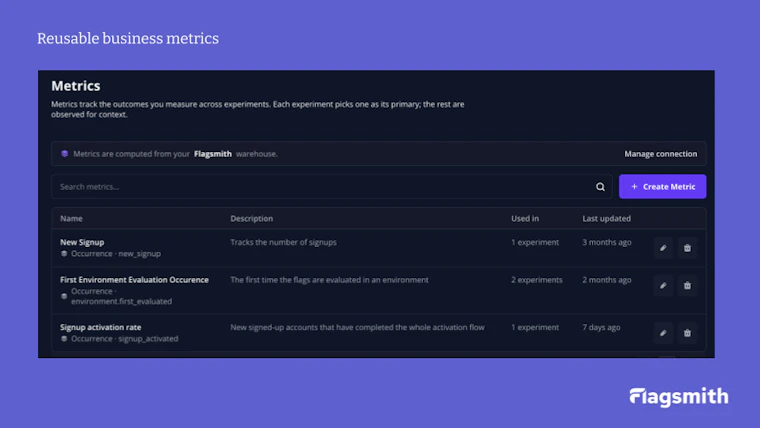Click the search magnifier icon
Image resolution: width=760 pixels, height=428 pixels.
point(600,187)
